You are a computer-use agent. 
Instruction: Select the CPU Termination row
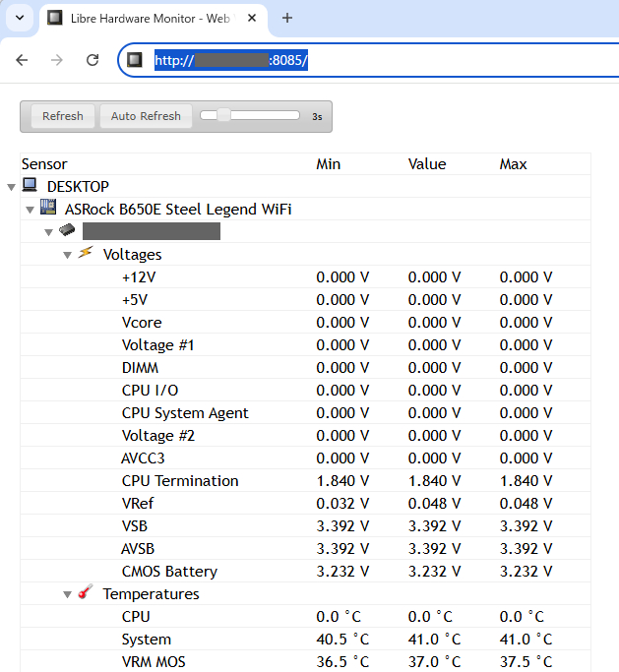coord(305,481)
